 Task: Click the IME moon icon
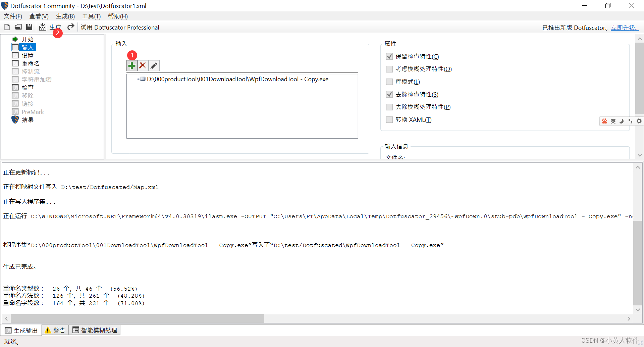622,121
